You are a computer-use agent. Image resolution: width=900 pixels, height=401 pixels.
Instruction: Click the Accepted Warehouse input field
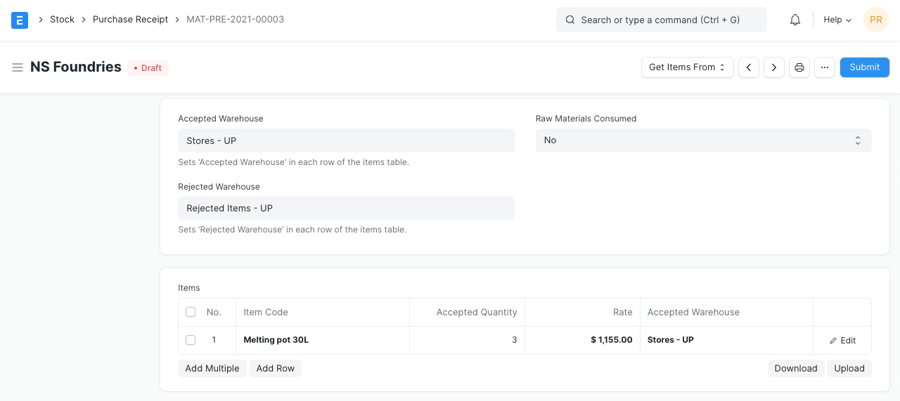tap(346, 141)
